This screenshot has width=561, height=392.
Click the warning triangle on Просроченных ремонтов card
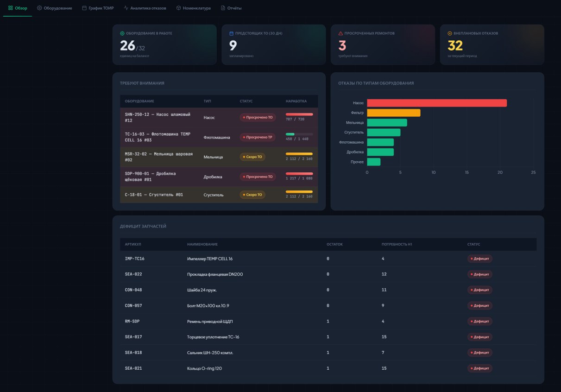[341, 33]
